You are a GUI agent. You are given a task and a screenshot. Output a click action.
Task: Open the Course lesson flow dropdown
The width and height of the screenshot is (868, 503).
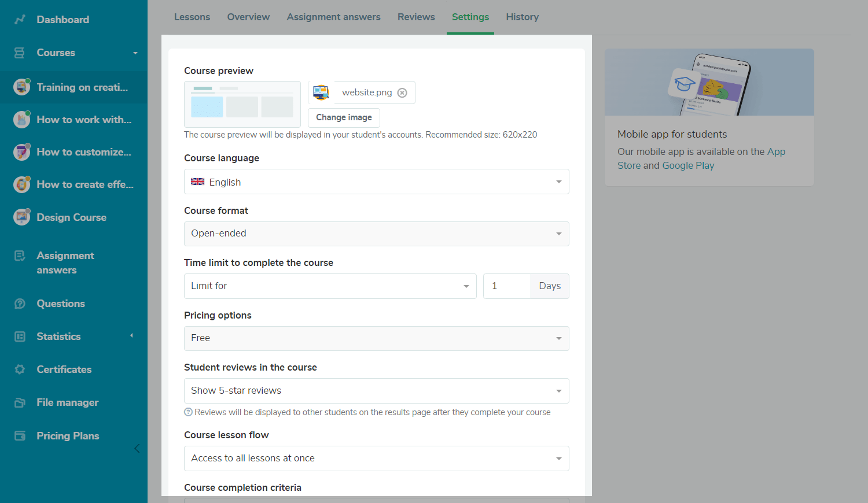click(377, 458)
